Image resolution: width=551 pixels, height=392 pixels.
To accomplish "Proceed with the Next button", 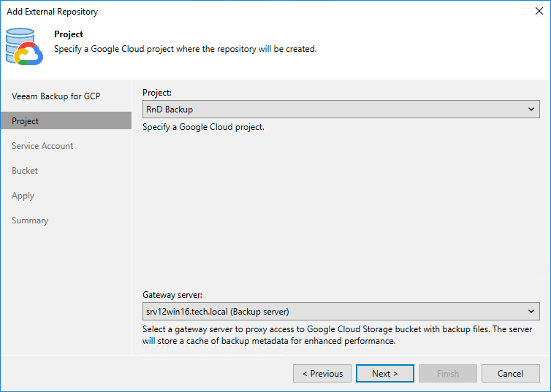I will (384, 374).
